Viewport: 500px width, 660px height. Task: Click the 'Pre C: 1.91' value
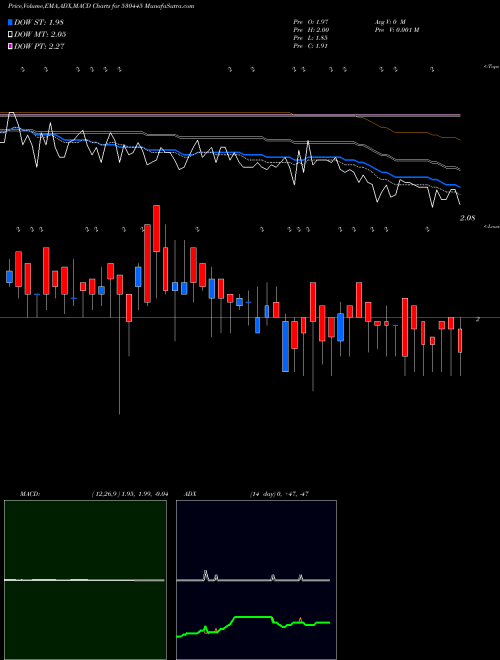(x=311, y=46)
